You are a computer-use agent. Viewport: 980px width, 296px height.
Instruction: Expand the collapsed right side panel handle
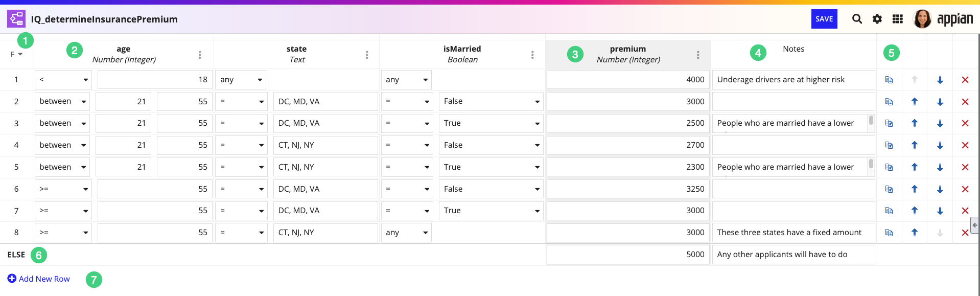pos(975,225)
